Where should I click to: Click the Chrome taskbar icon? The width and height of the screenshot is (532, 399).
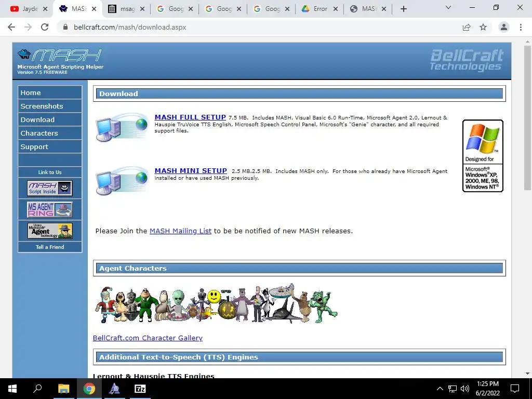[89, 389]
